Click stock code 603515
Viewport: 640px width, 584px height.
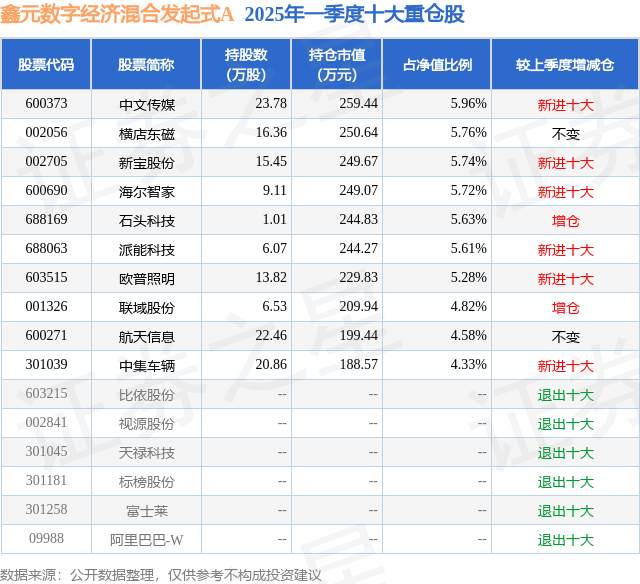pyautogui.click(x=46, y=278)
